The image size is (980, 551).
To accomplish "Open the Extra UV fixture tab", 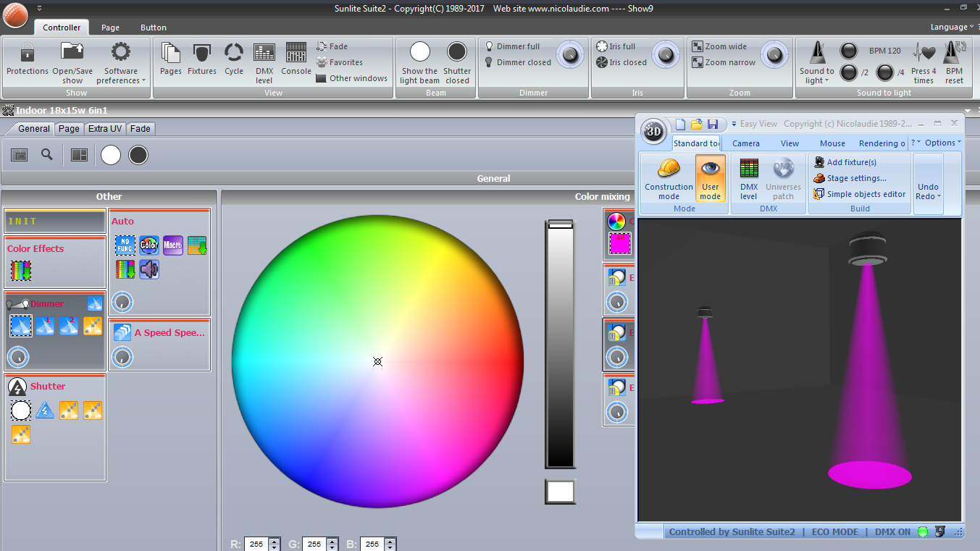I will pyautogui.click(x=105, y=129).
